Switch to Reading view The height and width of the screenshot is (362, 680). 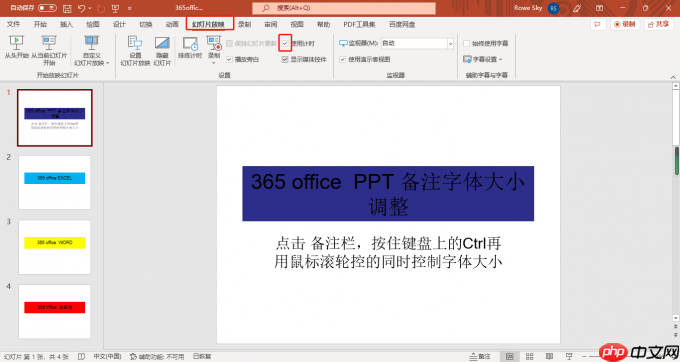point(549,356)
